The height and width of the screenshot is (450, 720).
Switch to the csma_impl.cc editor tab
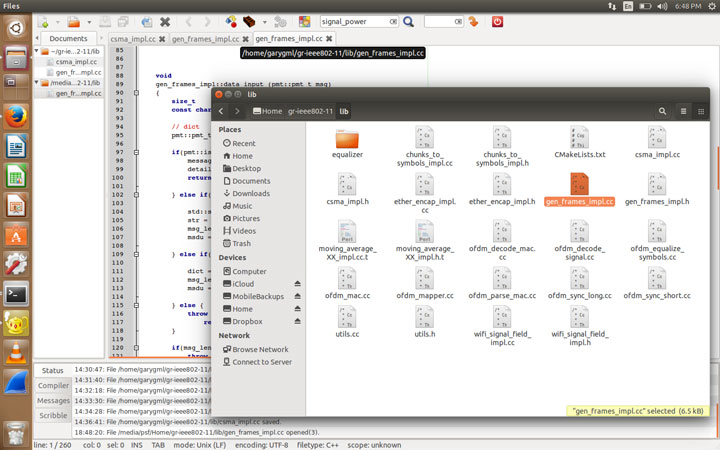pos(133,39)
